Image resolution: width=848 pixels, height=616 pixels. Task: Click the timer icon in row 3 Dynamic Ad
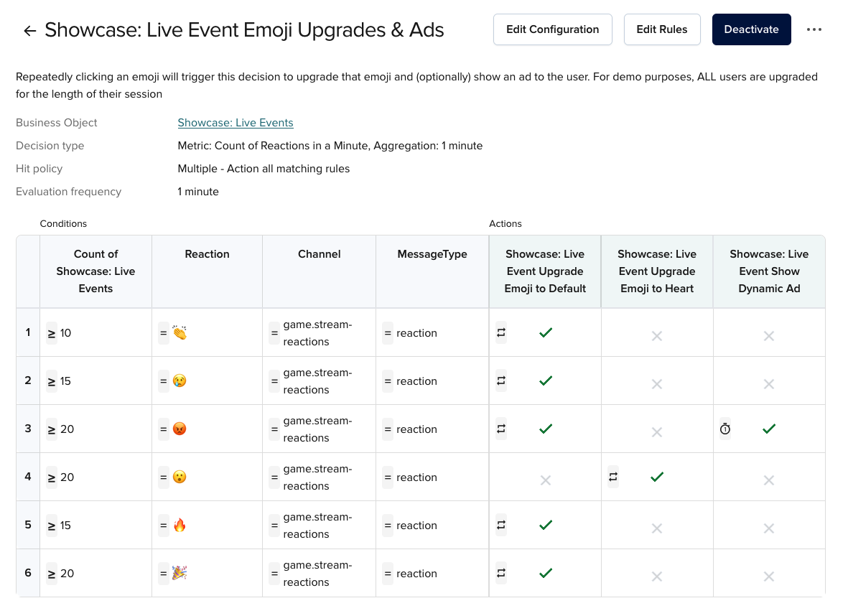(725, 429)
